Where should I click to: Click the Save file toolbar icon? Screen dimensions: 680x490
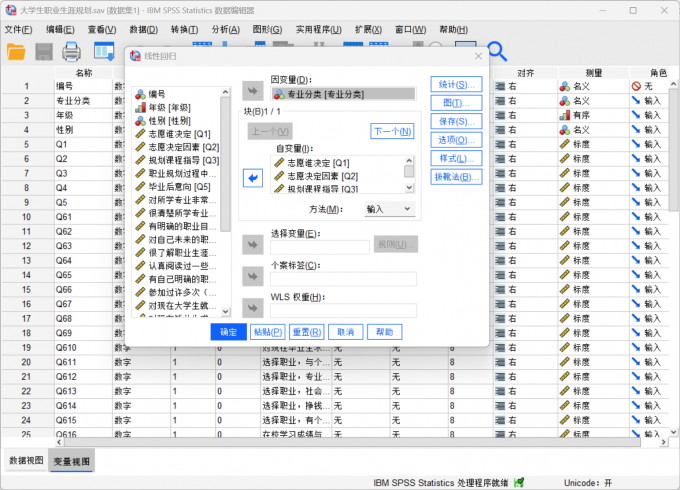pyautogui.click(x=44, y=51)
